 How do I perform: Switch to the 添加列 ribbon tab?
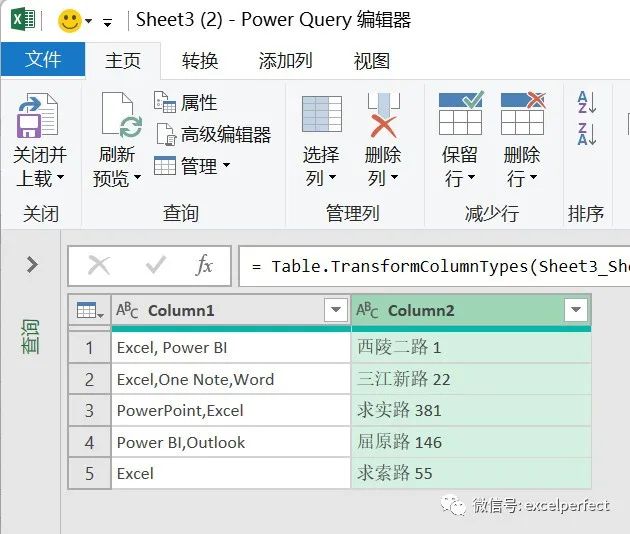coord(285,61)
